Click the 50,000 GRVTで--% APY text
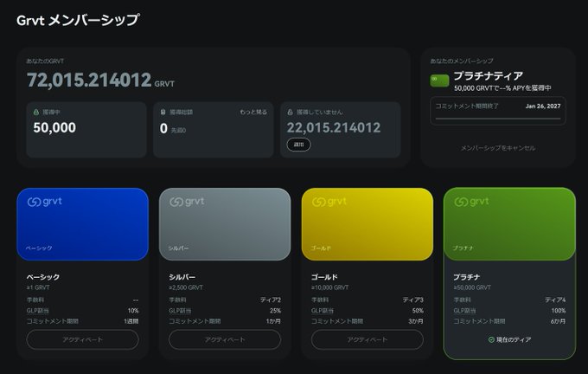Viewport: 588px width, 374px height. 502,88
